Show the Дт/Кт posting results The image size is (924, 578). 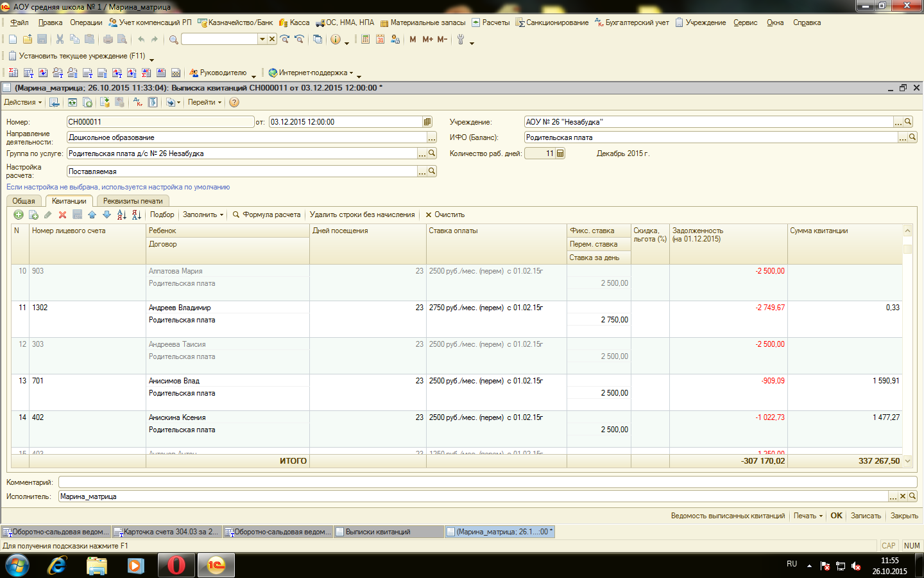point(137,102)
